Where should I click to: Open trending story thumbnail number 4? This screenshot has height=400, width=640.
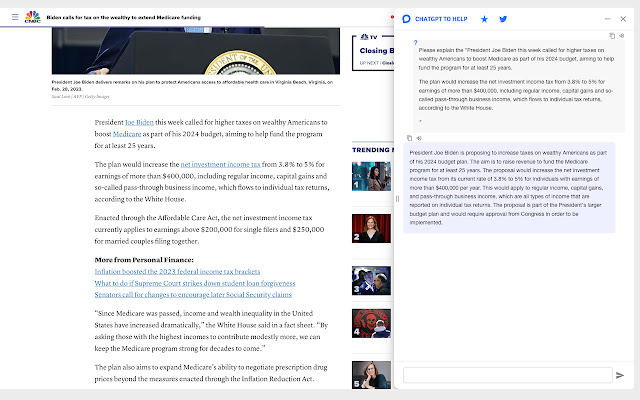point(371,323)
